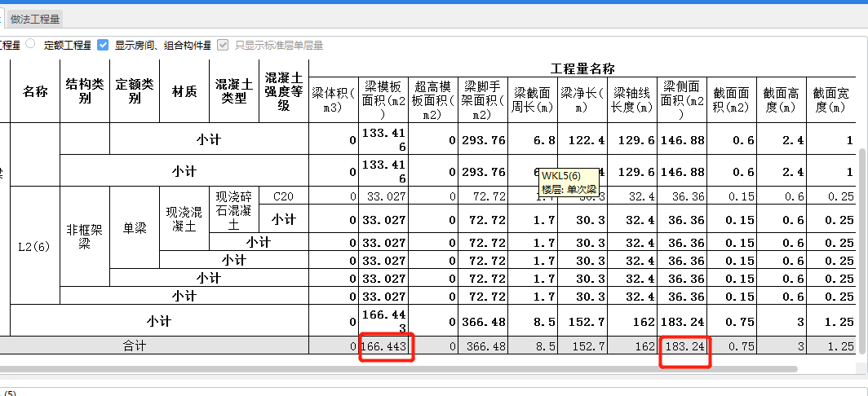Select the 梁体积(m3) column header
The image size is (868, 396).
click(334, 100)
